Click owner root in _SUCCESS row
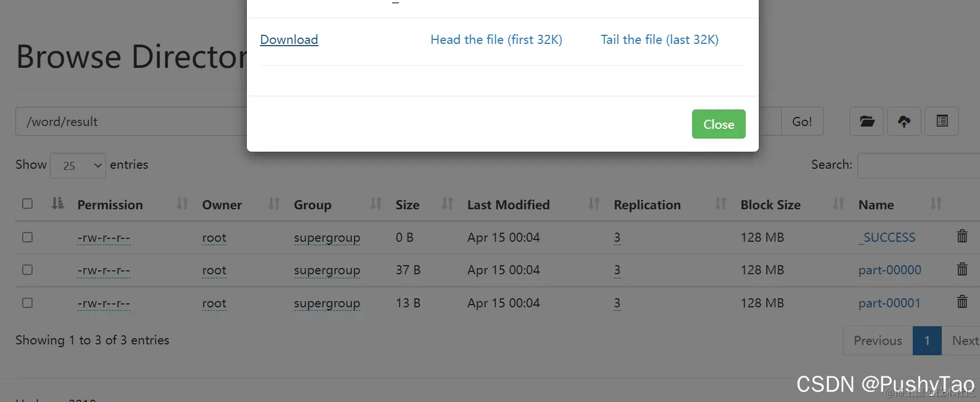 coord(214,238)
